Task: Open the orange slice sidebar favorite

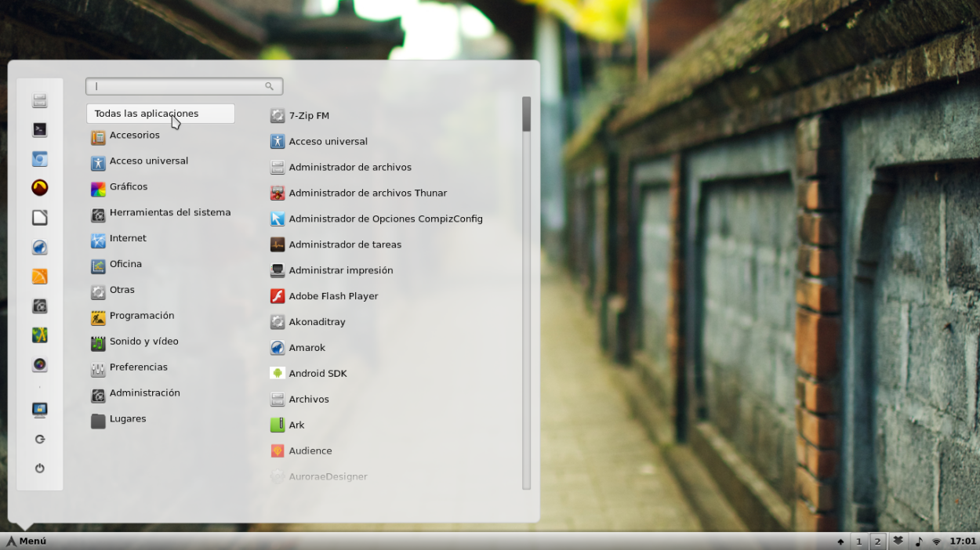Action: tap(39, 277)
